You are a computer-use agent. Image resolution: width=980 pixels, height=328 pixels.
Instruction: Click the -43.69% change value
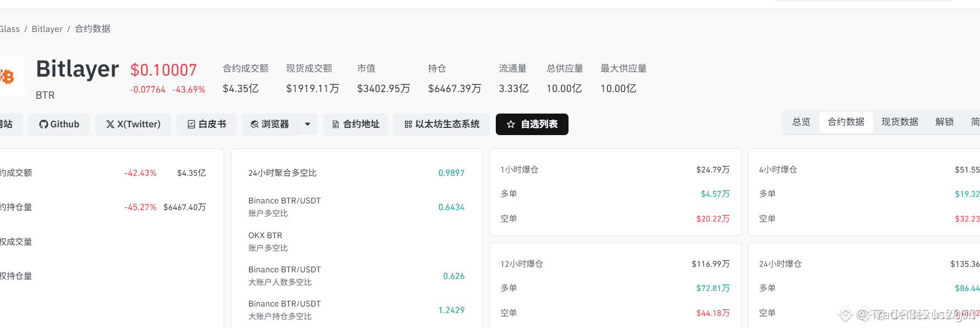coord(188,89)
